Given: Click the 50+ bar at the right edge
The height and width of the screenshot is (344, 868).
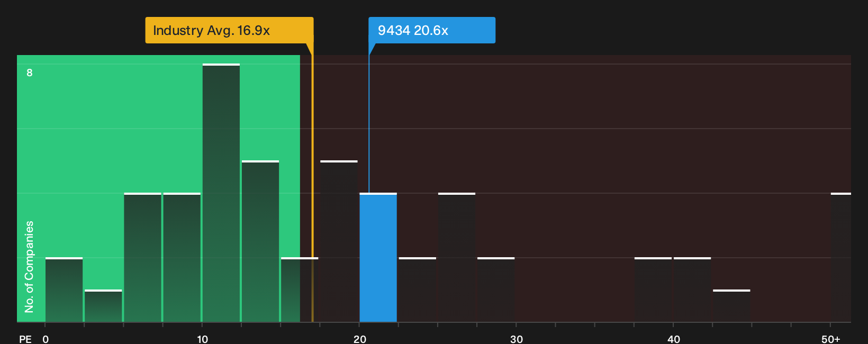Looking at the screenshot, I should point(841,257).
